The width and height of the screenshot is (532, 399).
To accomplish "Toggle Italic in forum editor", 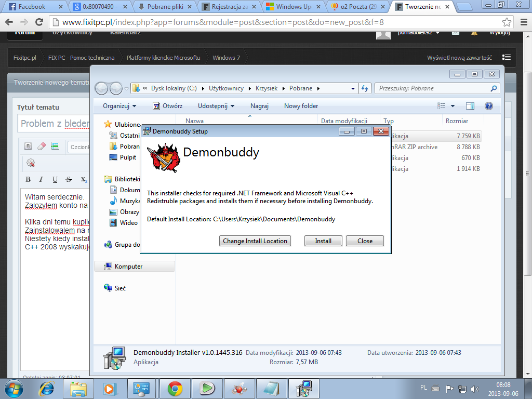I will 41,179.
